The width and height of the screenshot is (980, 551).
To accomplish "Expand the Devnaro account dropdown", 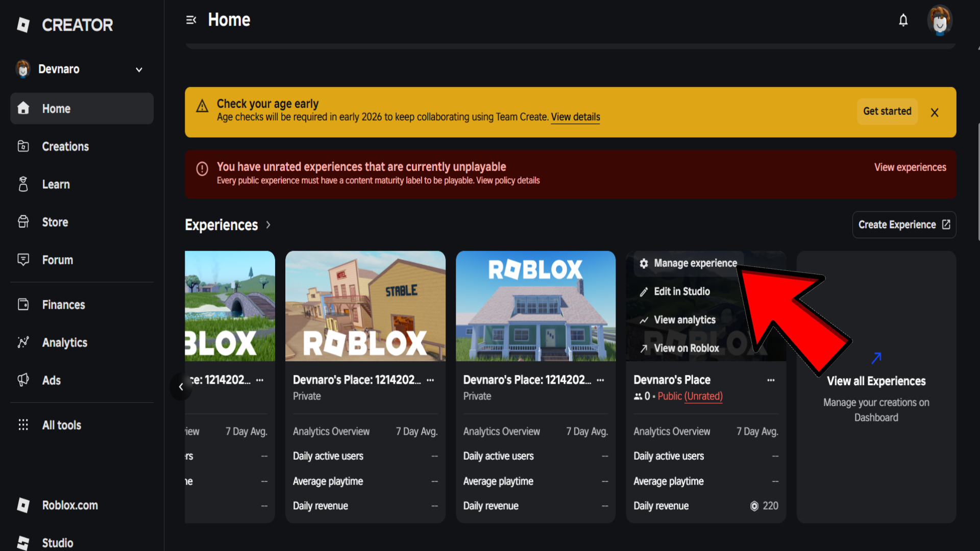I will point(138,69).
